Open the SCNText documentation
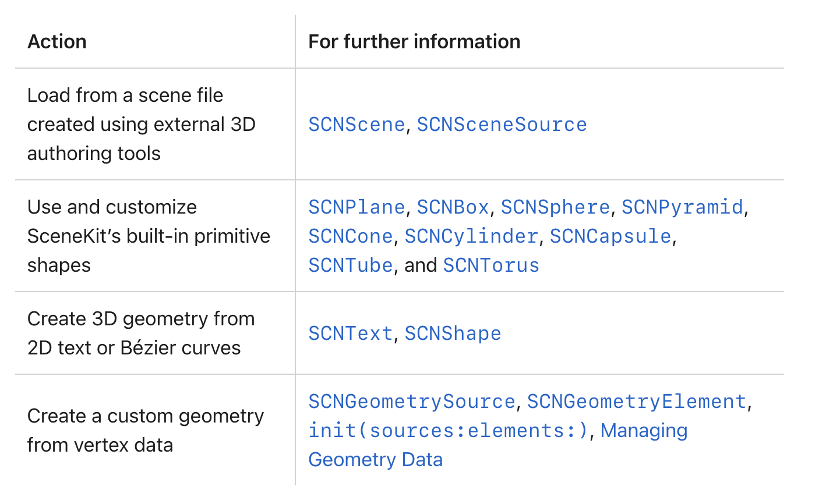Viewport: 833px width, 504px height. (x=351, y=333)
